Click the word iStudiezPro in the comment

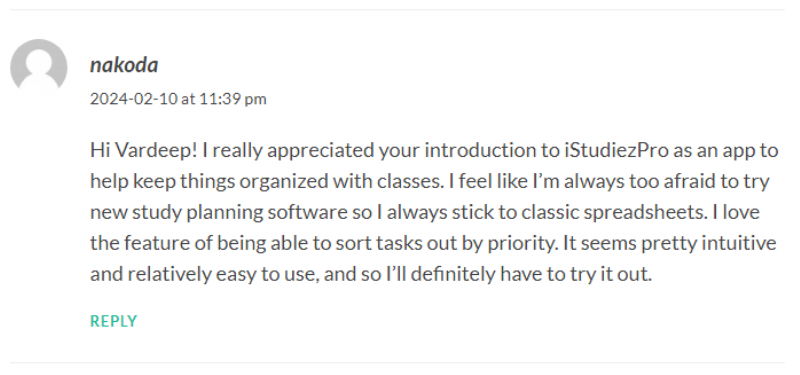click(617, 151)
